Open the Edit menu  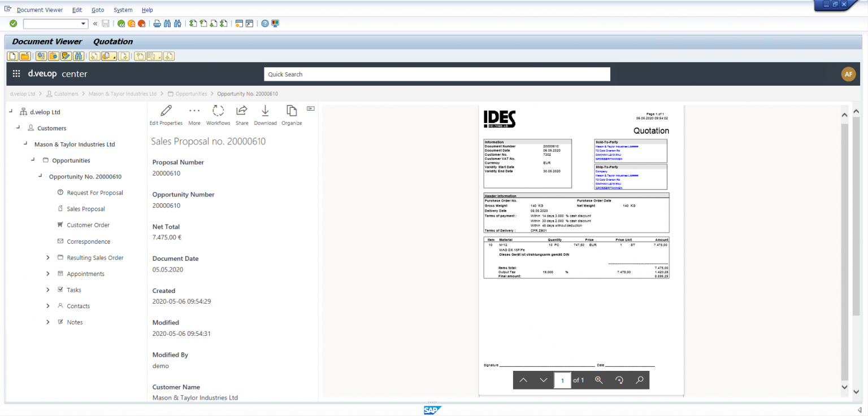point(77,10)
